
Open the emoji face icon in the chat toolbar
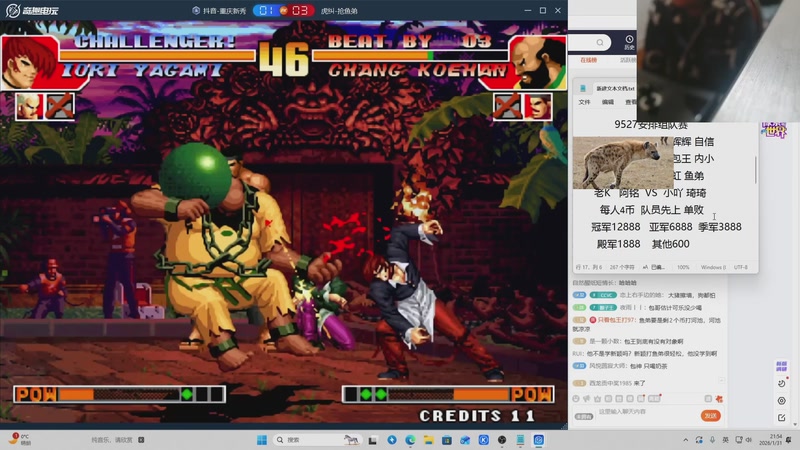576,398
